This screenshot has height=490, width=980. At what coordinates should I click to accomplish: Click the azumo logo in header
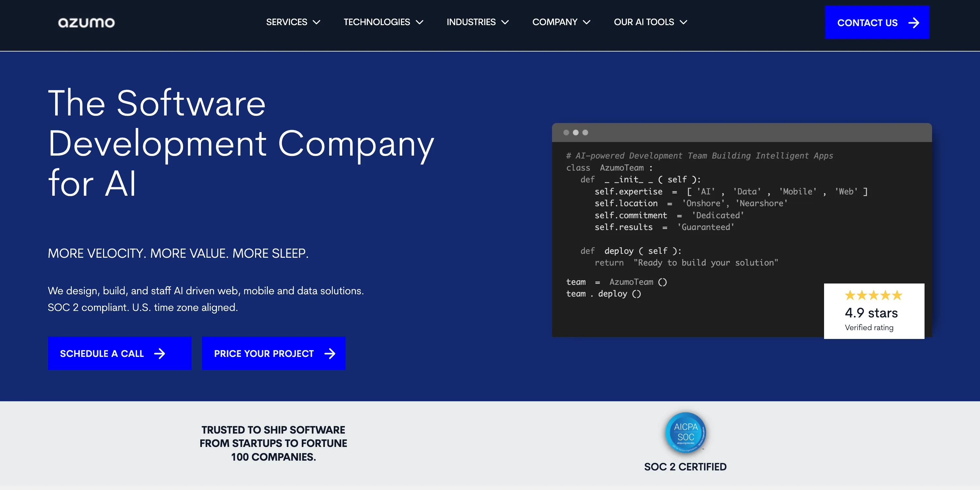tap(86, 23)
